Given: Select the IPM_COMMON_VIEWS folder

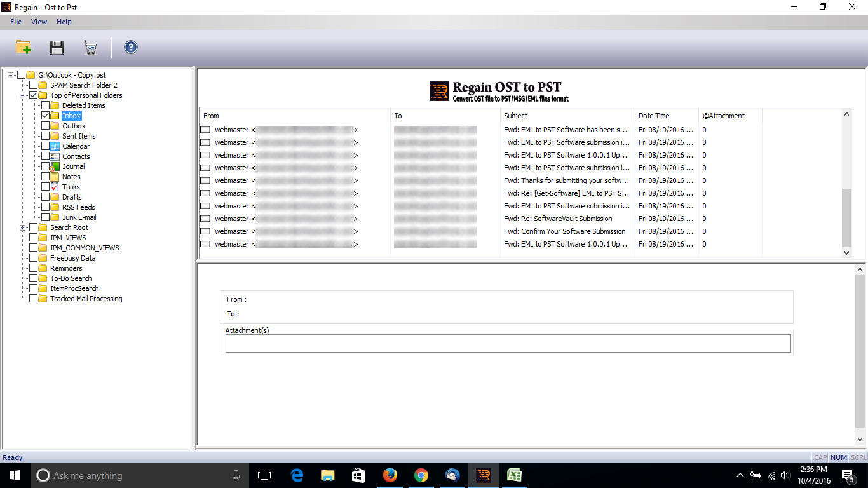Looking at the screenshot, I should tap(85, 248).
